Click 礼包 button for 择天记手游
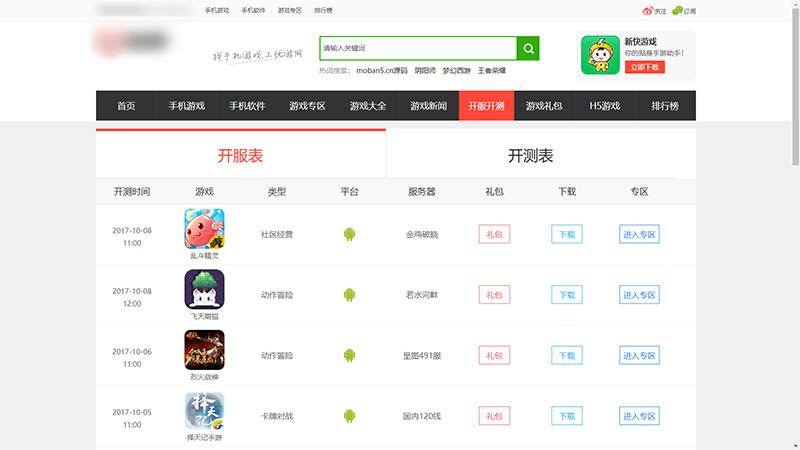 click(x=494, y=416)
